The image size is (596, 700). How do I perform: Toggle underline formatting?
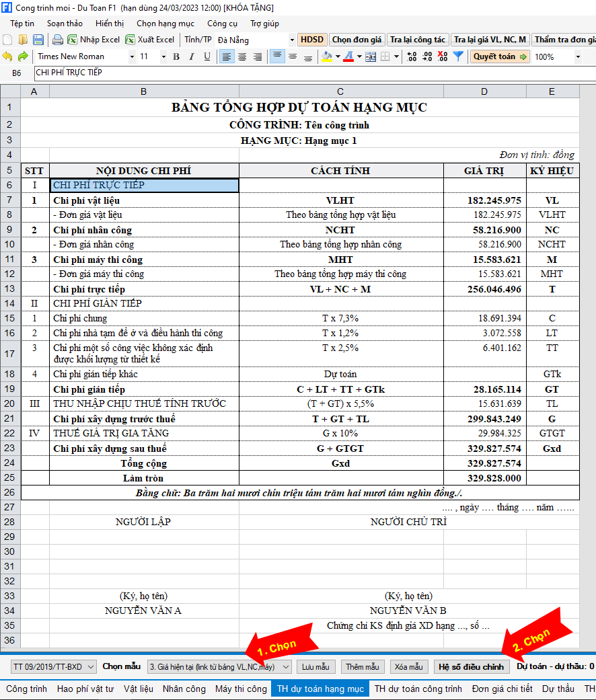pos(207,56)
